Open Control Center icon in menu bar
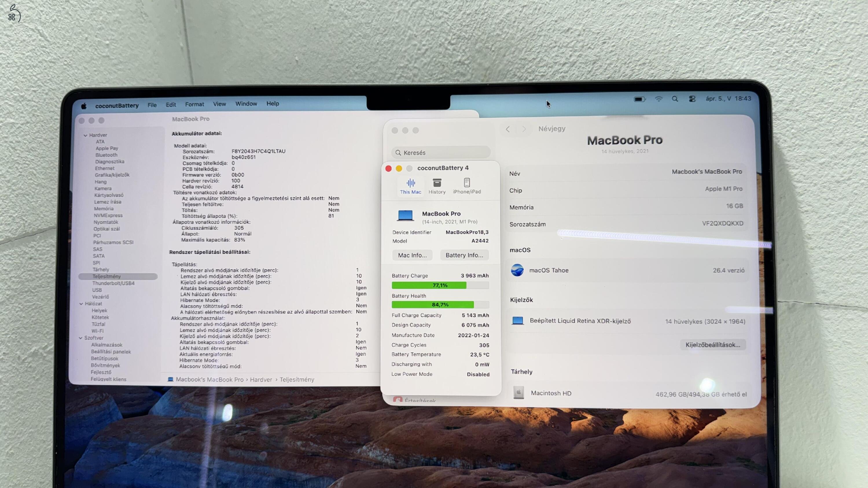This screenshot has width=868, height=488. pos(692,99)
